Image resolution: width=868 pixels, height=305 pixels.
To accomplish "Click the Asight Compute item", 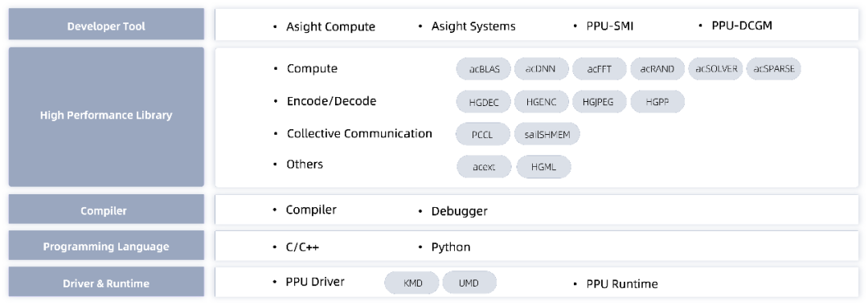I will tap(330, 26).
